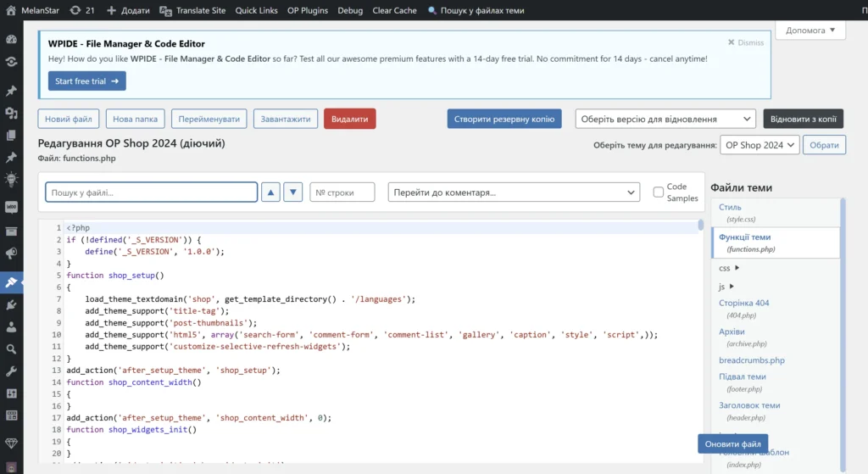Open the Products archive-box icon in sidebar
This screenshot has width=868, height=474.
pos(11,231)
